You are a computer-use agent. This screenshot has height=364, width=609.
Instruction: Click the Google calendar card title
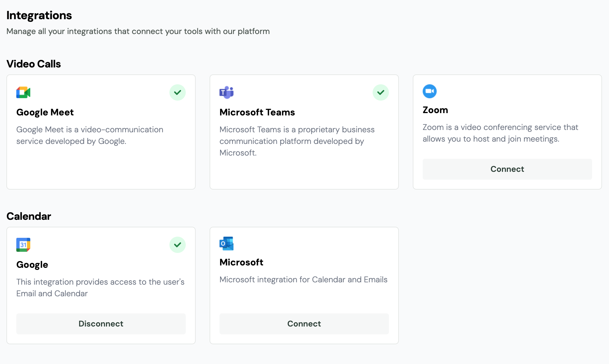tap(32, 265)
